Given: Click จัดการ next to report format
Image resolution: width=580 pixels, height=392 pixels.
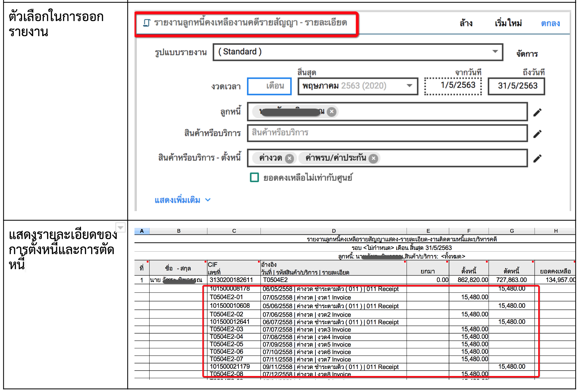Looking at the screenshot, I should (x=527, y=54).
